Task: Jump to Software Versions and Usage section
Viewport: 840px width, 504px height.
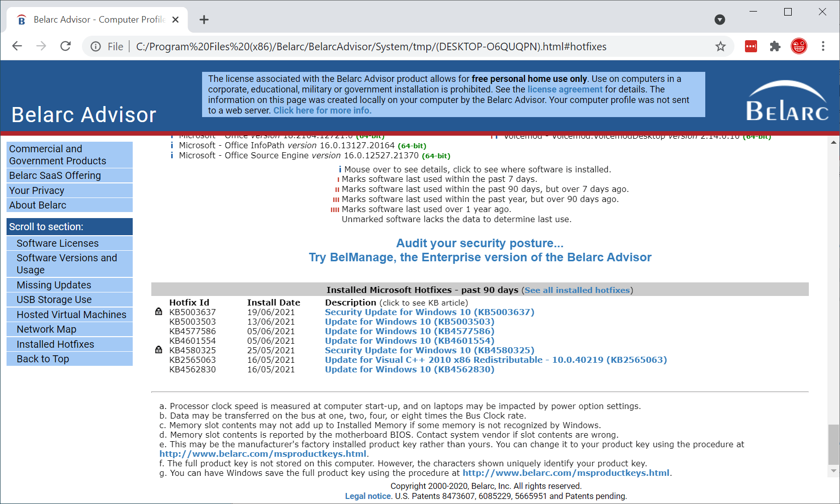Action: (69, 264)
